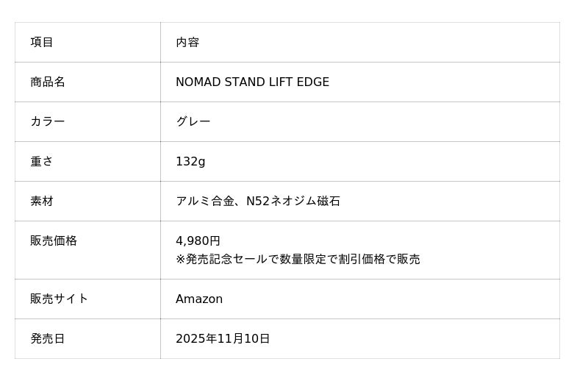Click the ※発売記念セール note line

[x=298, y=260]
